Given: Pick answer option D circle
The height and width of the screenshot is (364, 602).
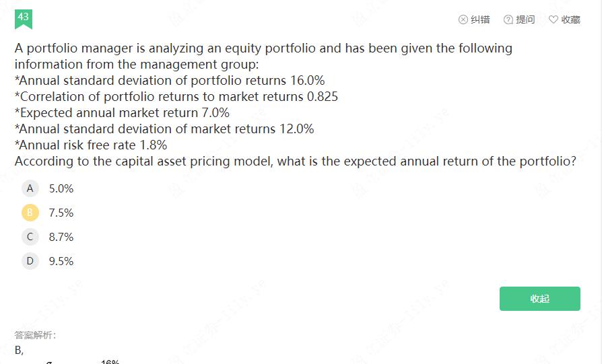Looking at the screenshot, I should pyautogui.click(x=30, y=261).
